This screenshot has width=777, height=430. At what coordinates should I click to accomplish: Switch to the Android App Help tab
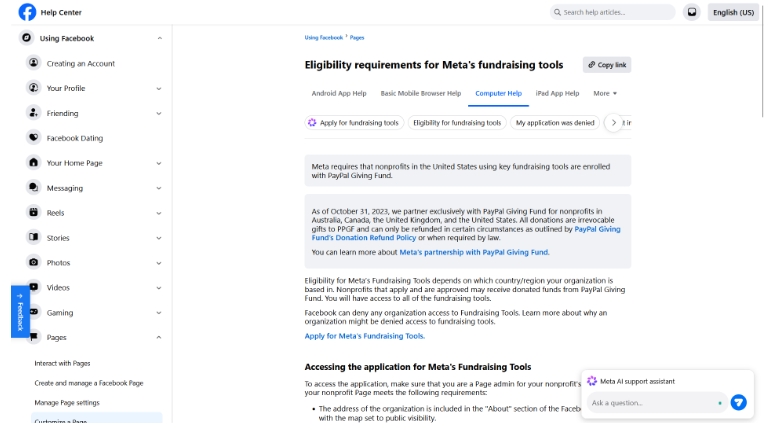tap(339, 93)
